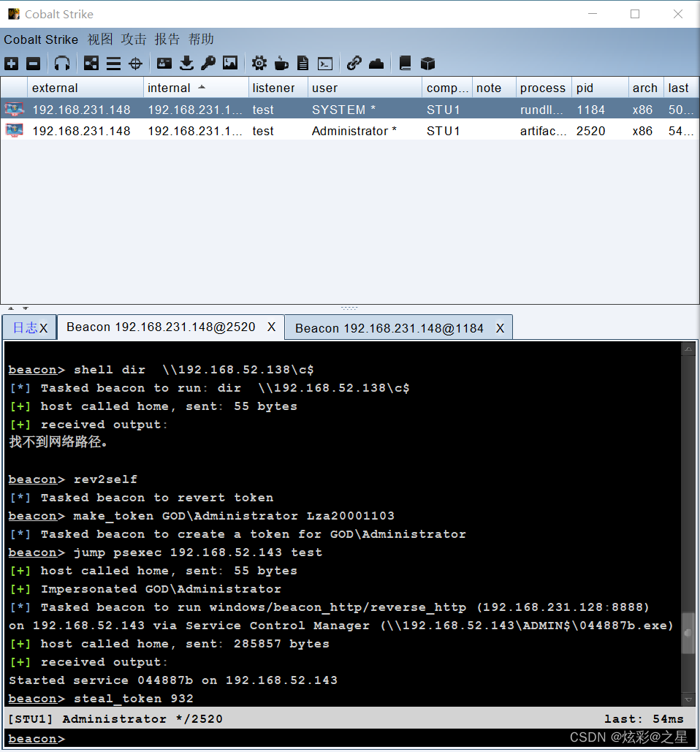Select the Beacon 192.168.231.148@2520 tab
Viewport: 700px width, 752px height.
click(161, 327)
